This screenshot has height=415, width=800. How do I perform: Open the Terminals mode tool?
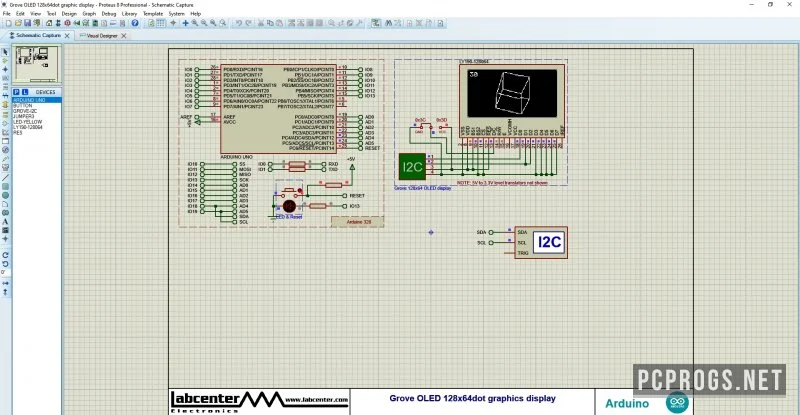coord(5,114)
